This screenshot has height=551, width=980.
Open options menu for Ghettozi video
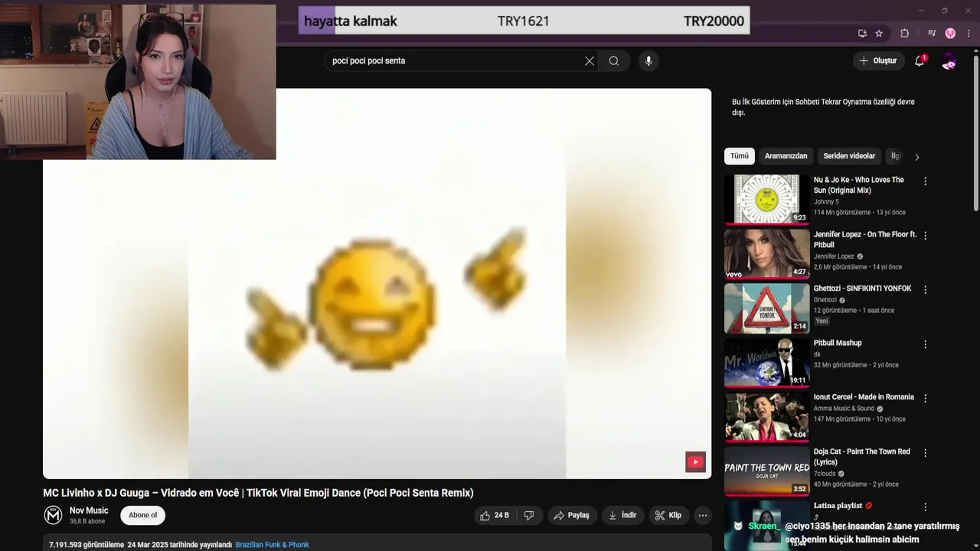(x=925, y=290)
